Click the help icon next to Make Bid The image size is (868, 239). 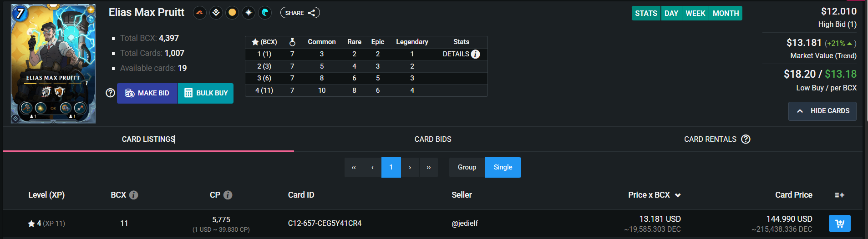(x=110, y=93)
